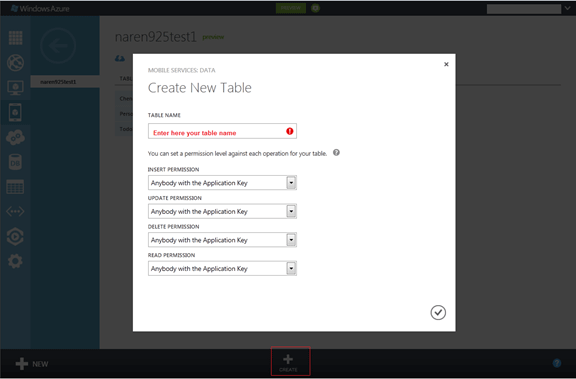
Task: Click the back arrow circle button
Action: click(x=58, y=46)
